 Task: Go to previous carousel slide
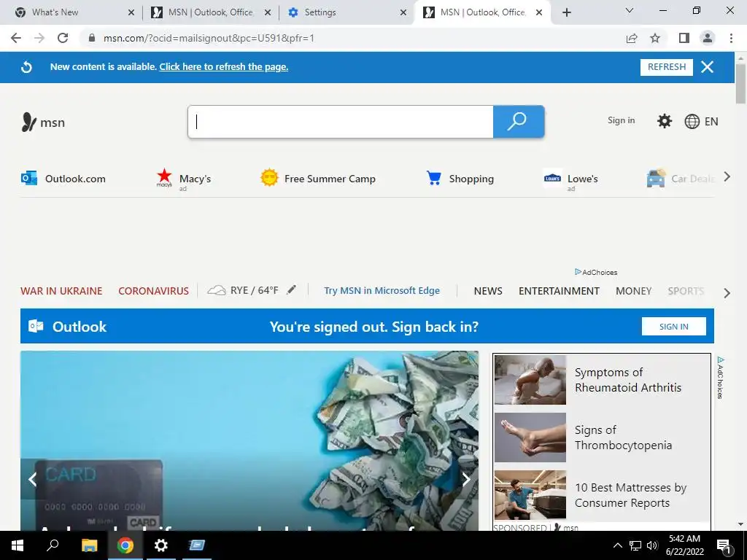coord(33,479)
